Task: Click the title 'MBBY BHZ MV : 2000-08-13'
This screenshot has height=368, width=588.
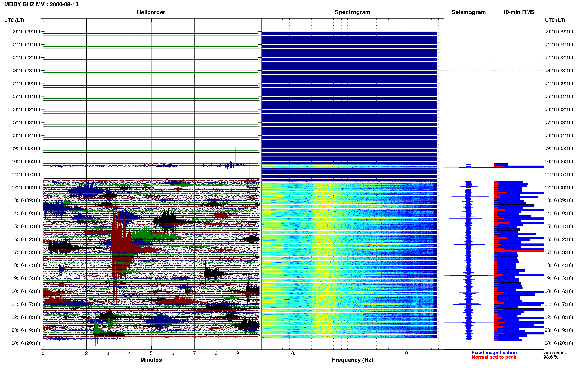Action: (41, 4)
